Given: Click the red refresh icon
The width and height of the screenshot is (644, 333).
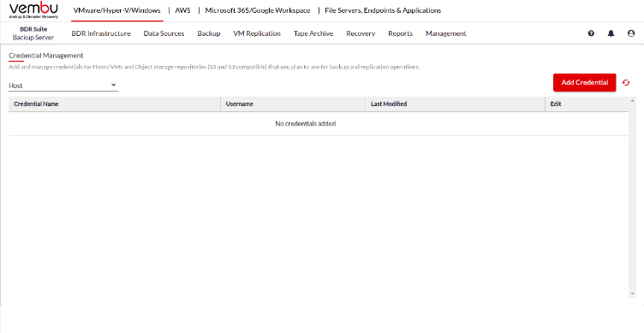Looking at the screenshot, I should point(626,82).
